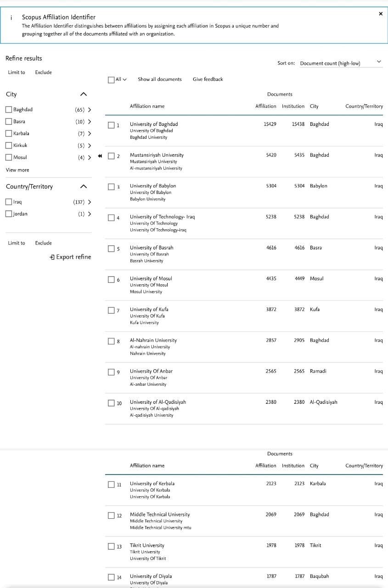The image size is (388, 588).
Task: Collapse the Country/Territory filter section
Action: 83,187
